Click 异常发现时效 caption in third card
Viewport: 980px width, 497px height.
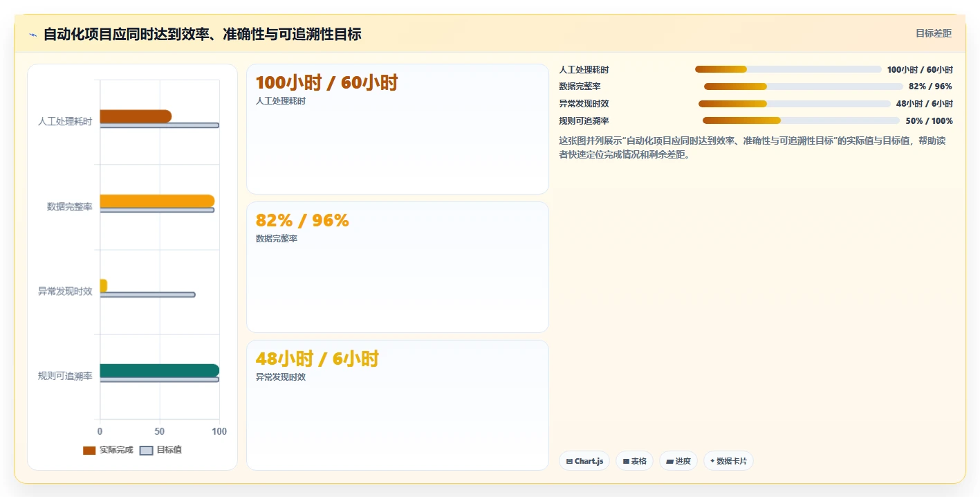(x=280, y=377)
